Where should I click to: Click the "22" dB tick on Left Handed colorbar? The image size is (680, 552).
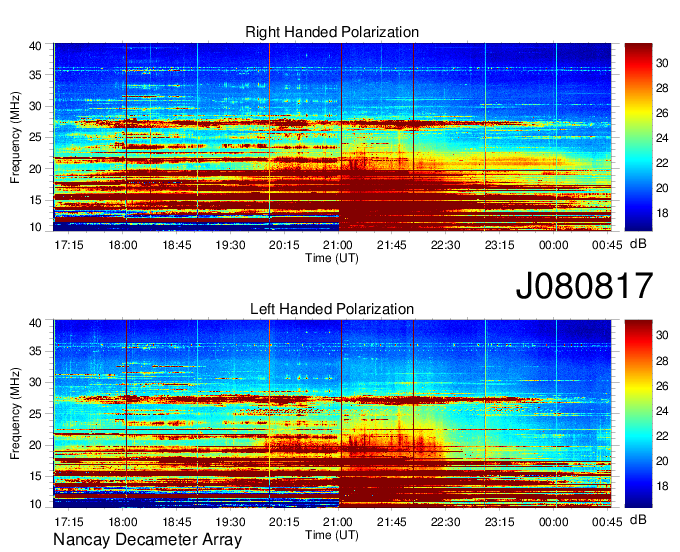click(662, 436)
